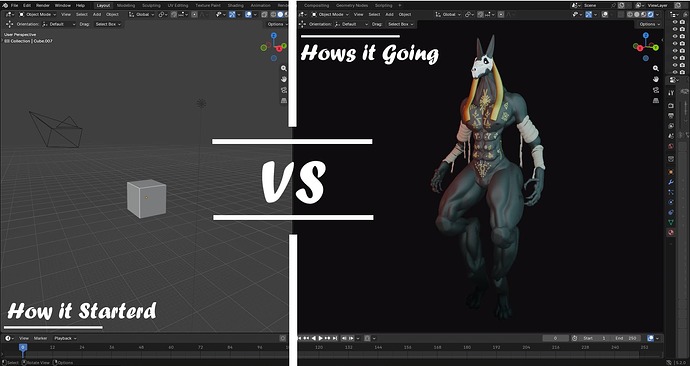
Task: Toggle snapping magnet in left viewport header
Action: 173,15
